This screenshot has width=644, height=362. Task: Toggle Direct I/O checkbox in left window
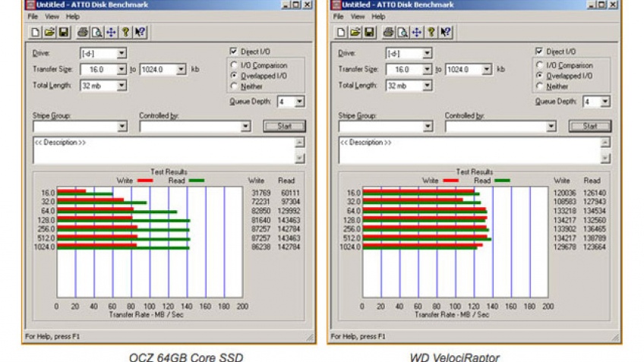click(233, 52)
